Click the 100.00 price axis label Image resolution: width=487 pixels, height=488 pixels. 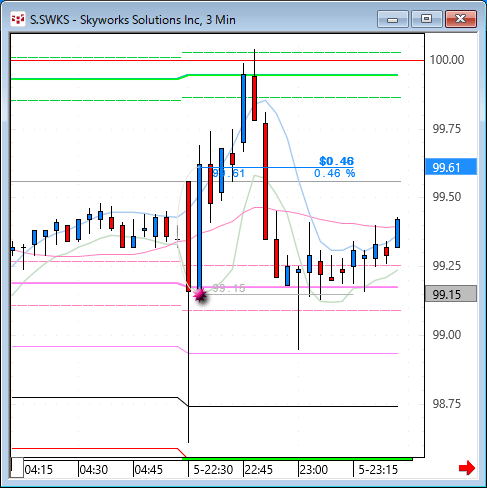447,60
